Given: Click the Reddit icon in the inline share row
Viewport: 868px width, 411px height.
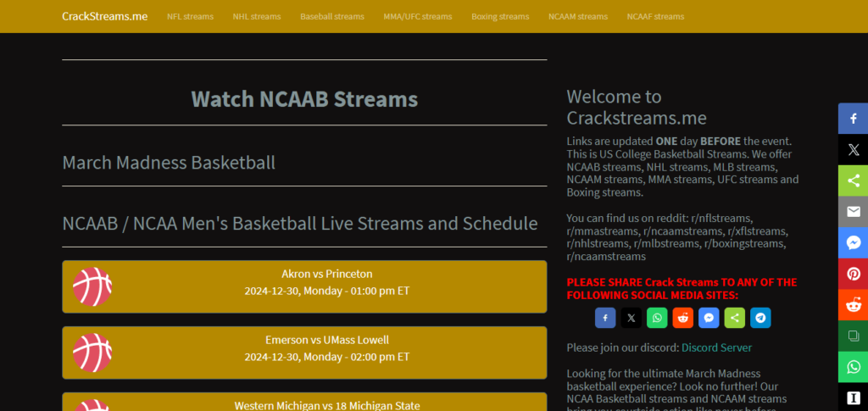Looking at the screenshot, I should (x=682, y=318).
